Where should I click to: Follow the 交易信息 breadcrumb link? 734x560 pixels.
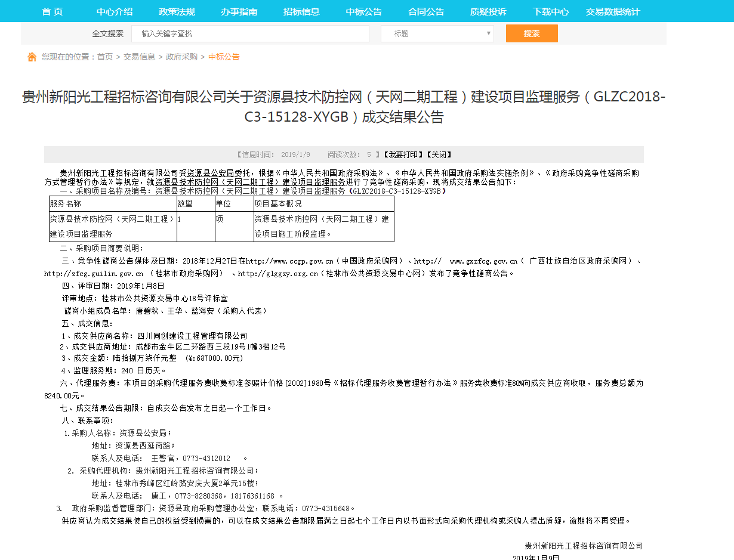139,57
